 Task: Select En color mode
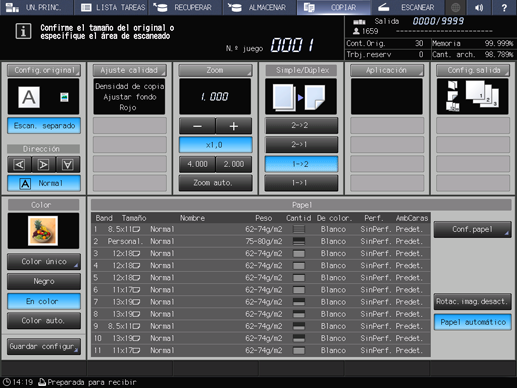tap(44, 301)
